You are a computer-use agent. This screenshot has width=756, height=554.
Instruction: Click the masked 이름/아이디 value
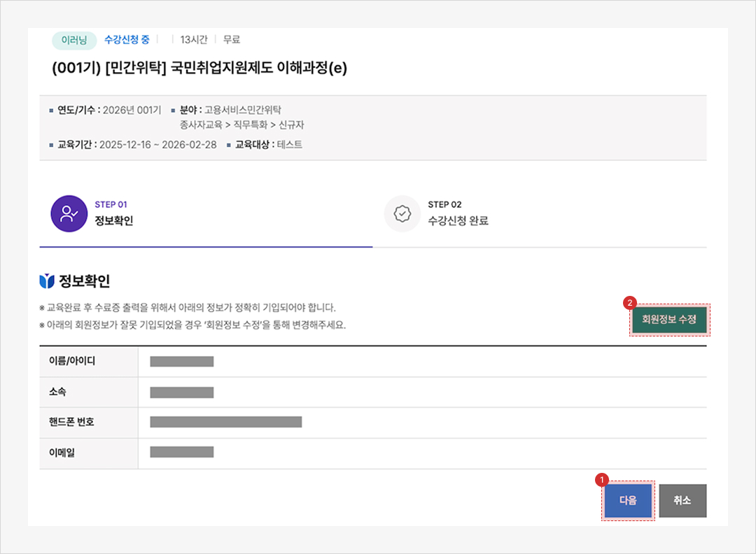pyautogui.click(x=181, y=362)
